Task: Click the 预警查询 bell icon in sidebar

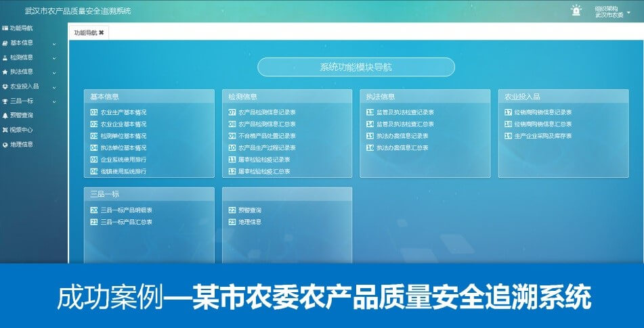Action: (x=5, y=116)
